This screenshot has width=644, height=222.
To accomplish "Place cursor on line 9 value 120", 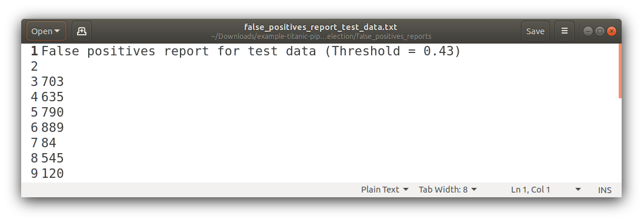I will [x=52, y=173].
